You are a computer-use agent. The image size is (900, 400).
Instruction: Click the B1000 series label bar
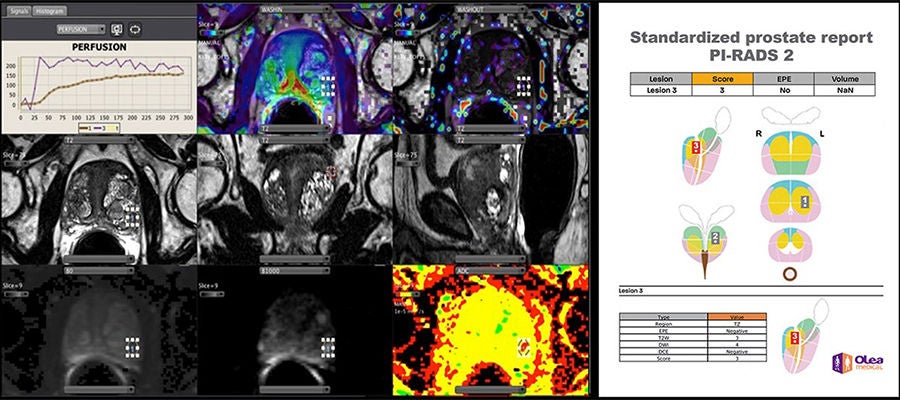point(294,270)
